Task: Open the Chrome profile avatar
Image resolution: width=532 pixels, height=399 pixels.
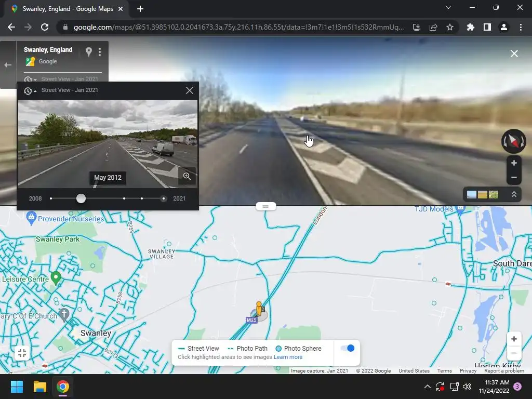Action: [503, 27]
